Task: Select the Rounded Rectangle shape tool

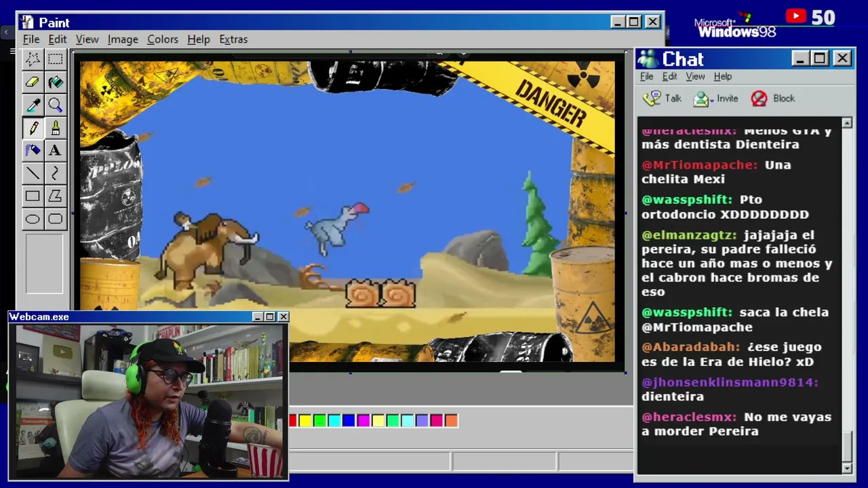Action: pyautogui.click(x=55, y=219)
